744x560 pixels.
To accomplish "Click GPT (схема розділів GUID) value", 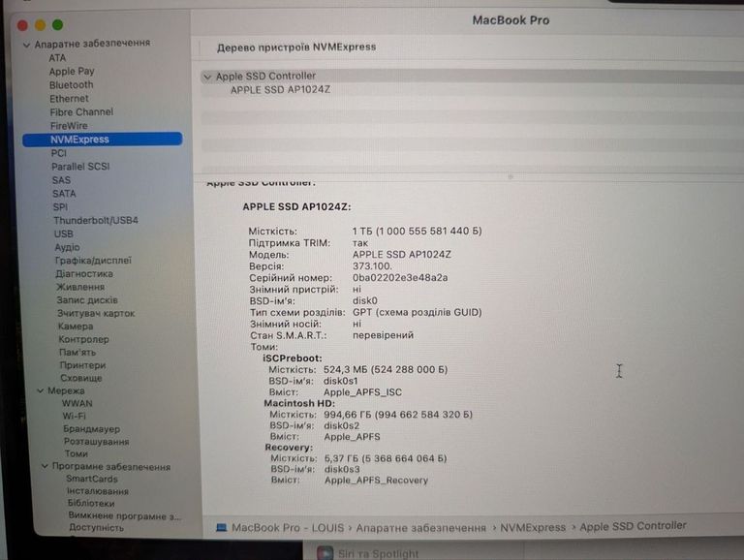I will (418, 313).
